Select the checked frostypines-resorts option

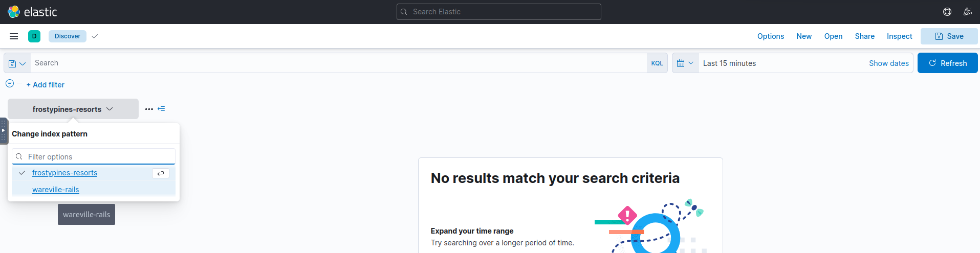(x=64, y=173)
